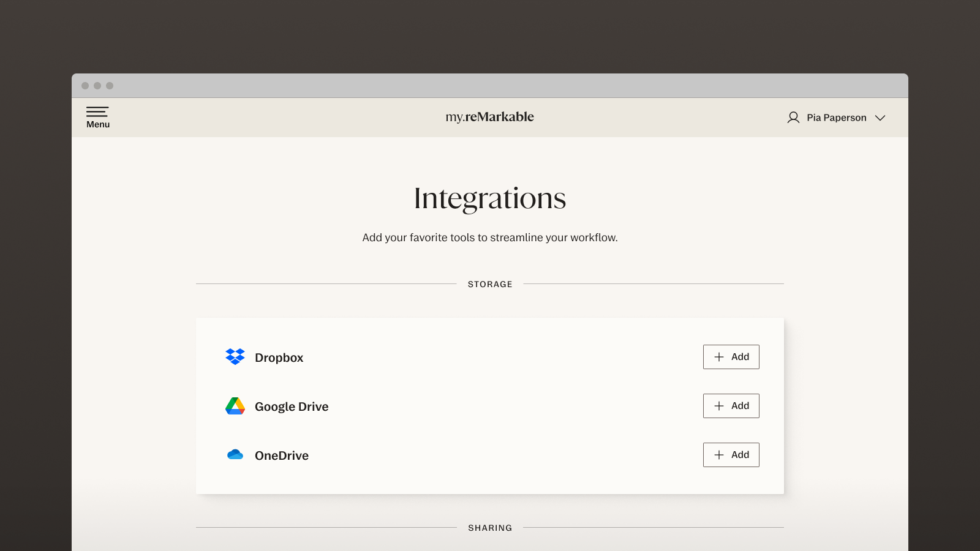Click the first window control dot

coord(85,86)
